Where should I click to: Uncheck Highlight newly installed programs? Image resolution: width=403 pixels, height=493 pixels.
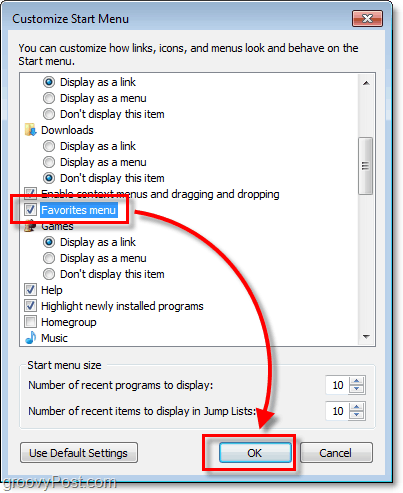pos(30,306)
